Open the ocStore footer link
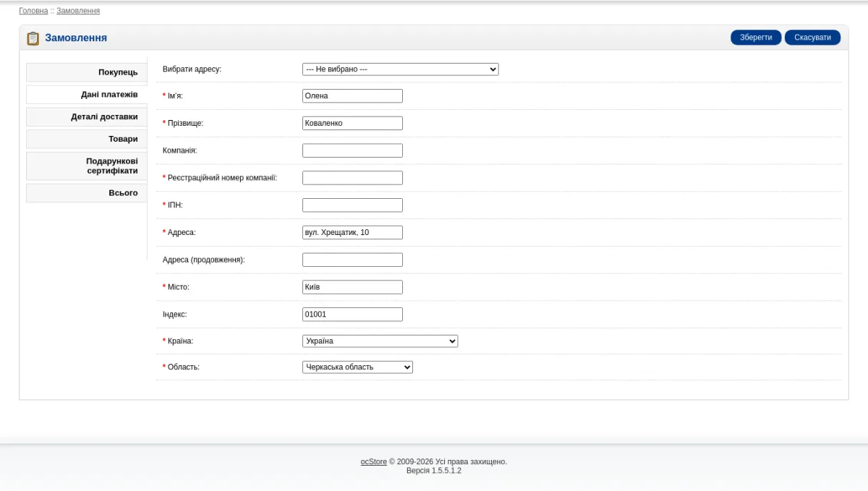 click(x=374, y=461)
